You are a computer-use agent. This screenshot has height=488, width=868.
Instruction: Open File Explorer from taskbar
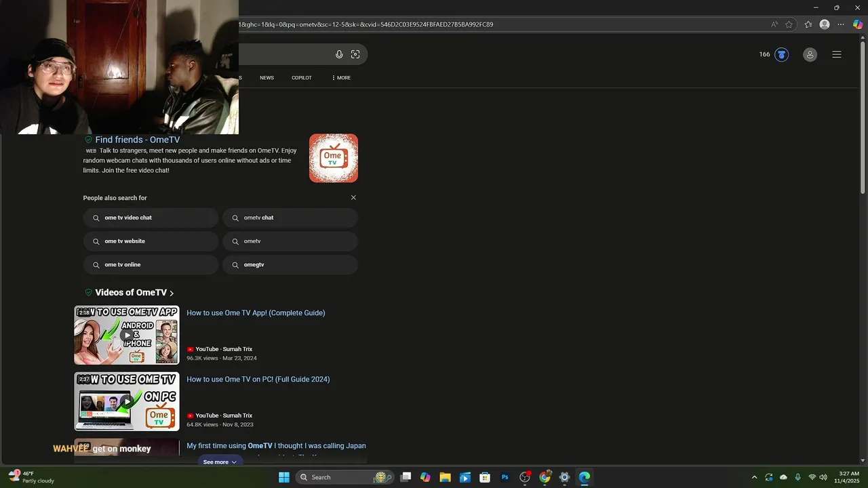pos(445,477)
